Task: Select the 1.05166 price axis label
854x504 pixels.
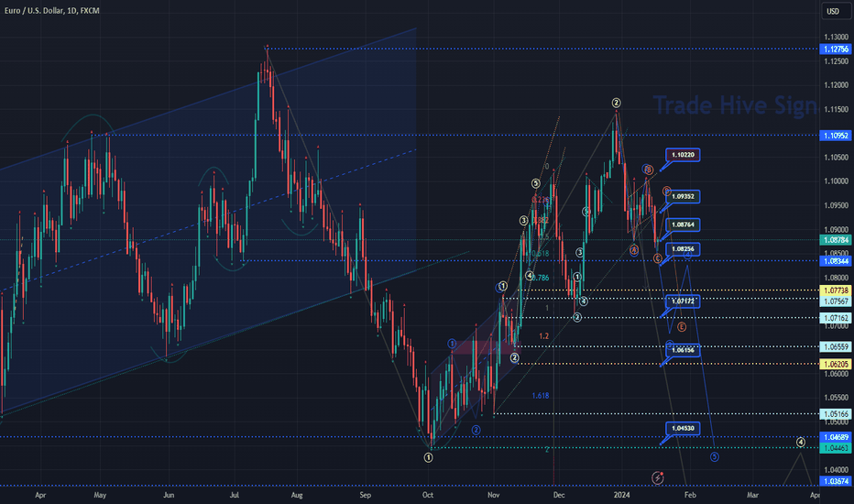Action: [x=836, y=414]
